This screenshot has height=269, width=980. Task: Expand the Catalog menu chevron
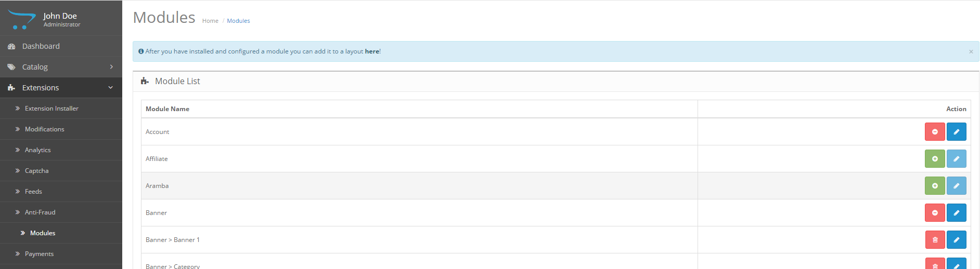[x=111, y=67]
